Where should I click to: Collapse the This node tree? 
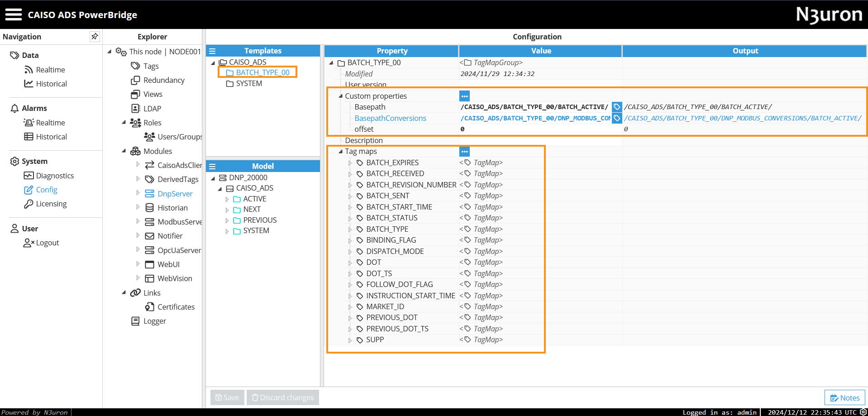pyautogui.click(x=110, y=52)
